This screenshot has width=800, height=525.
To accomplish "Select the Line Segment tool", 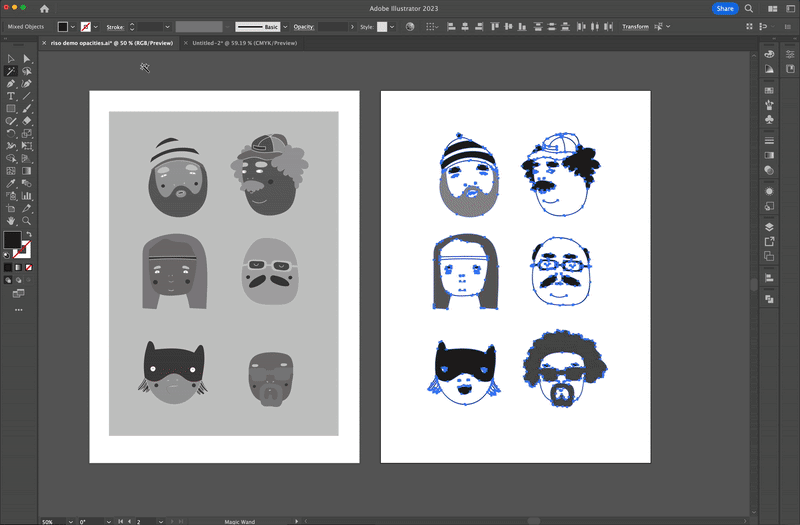I will [27, 96].
